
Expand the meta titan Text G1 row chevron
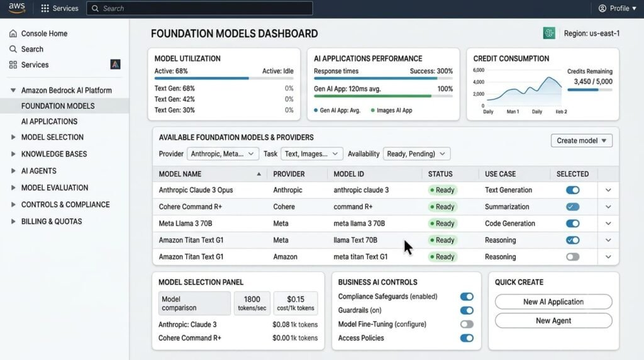[x=608, y=257]
